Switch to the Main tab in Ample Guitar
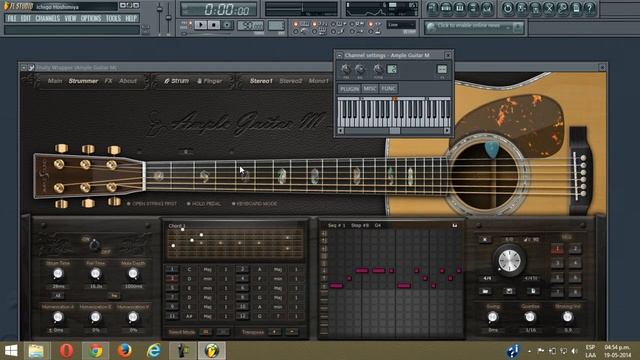Viewport: 640px width, 360px height. [55, 81]
